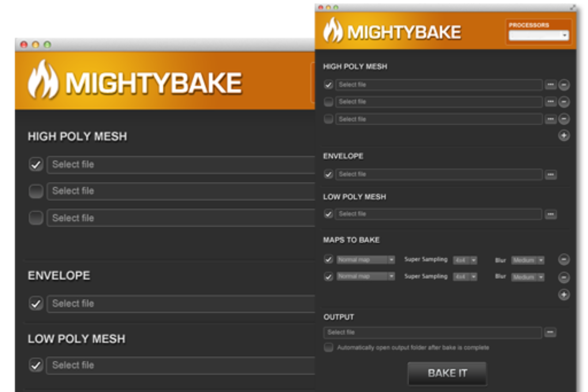Remove the second High Poly Mesh row
This screenshot has height=392, width=588.
[x=564, y=102]
